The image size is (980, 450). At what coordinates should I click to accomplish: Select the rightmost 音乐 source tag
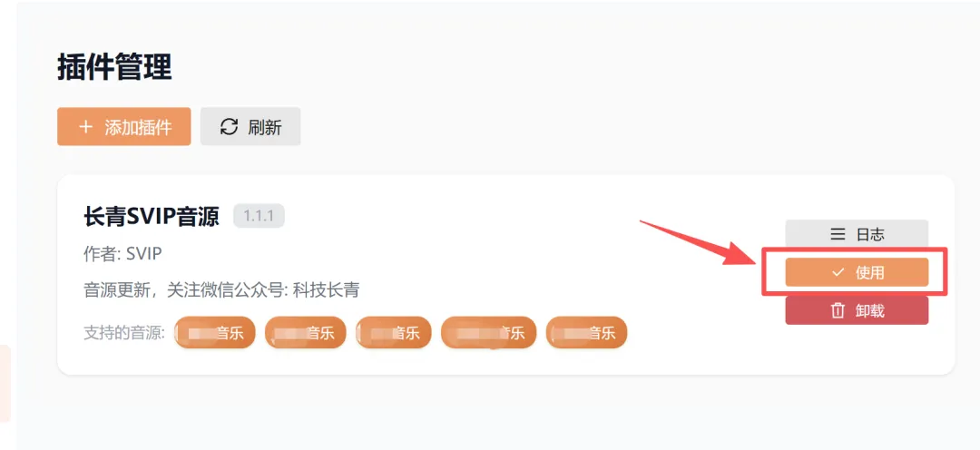587,332
